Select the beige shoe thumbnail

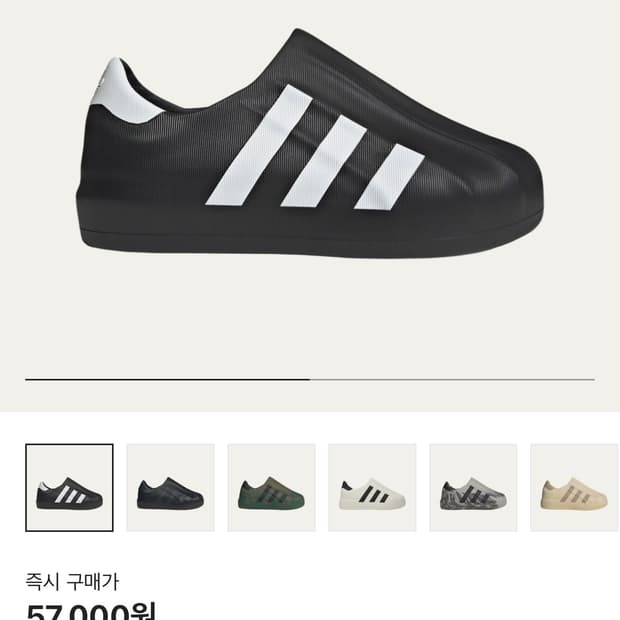coord(574,488)
